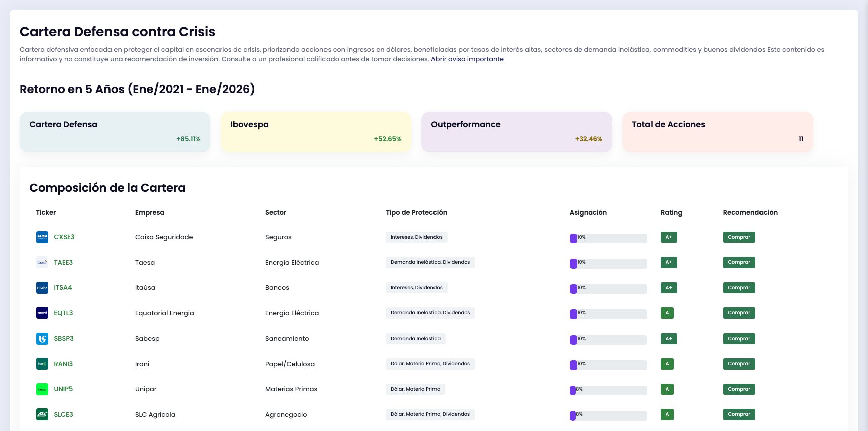Open the 'Abrir aviso importante' link

click(467, 59)
